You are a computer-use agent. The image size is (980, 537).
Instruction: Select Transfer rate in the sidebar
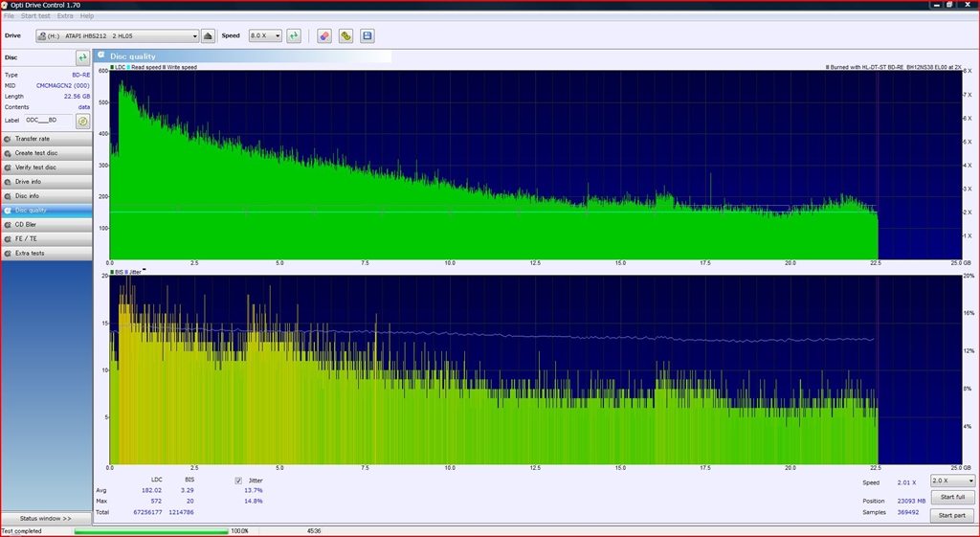coord(46,139)
